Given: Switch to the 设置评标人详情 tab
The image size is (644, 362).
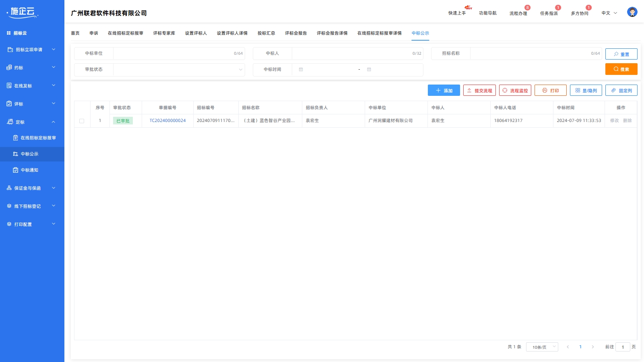Looking at the screenshot, I should tap(232, 33).
